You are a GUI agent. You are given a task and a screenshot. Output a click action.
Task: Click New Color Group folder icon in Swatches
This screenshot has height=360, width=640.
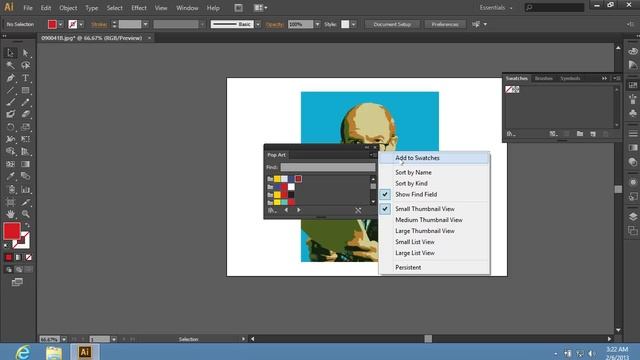point(580,134)
